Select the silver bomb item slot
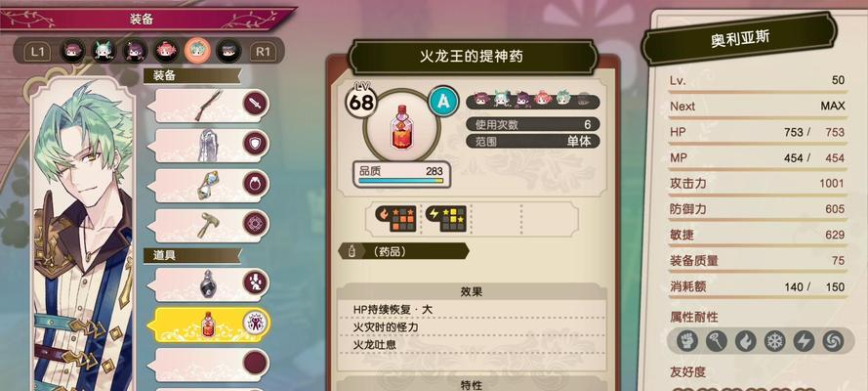868x391 pixels. click(208, 284)
